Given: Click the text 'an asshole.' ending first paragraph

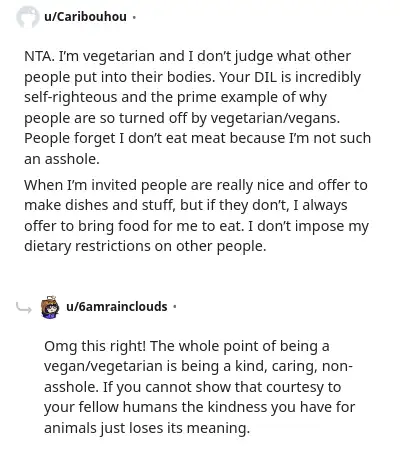Looking at the screenshot, I should [62, 159].
